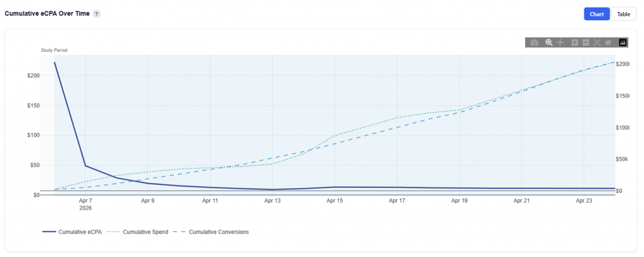The image size is (644, 257).
Task: Open the help question mark beside title
Action: (x=97, y=14)
